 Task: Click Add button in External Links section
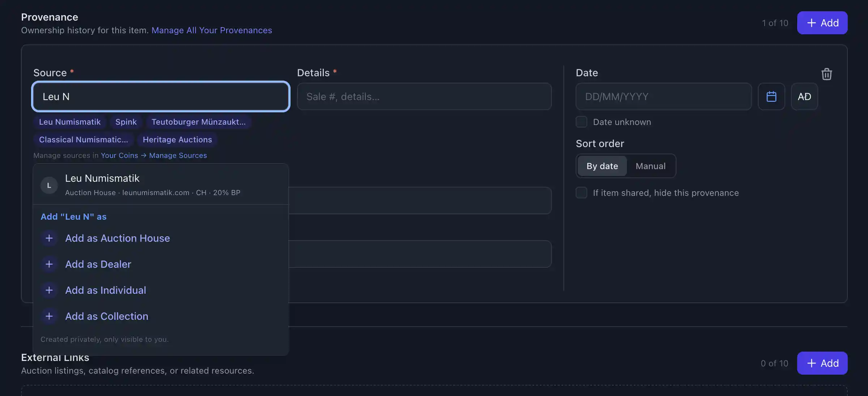click(822, 363)
